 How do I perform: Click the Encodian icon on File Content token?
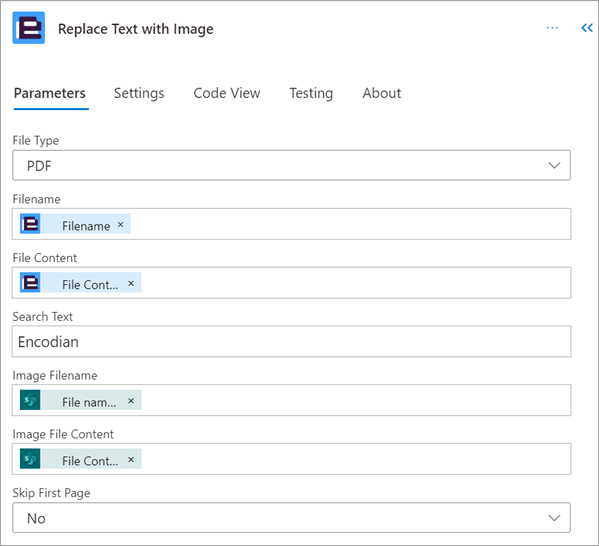[30, 283]
